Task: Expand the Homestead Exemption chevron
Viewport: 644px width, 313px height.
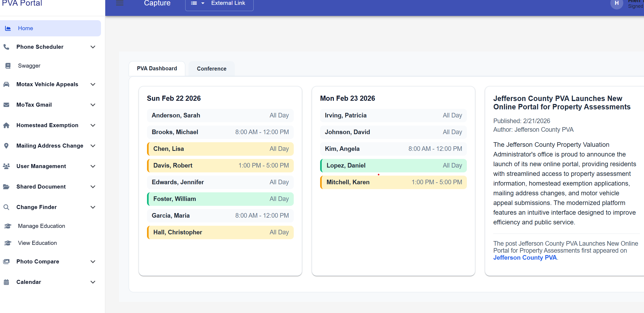Action: click(93, 125)
